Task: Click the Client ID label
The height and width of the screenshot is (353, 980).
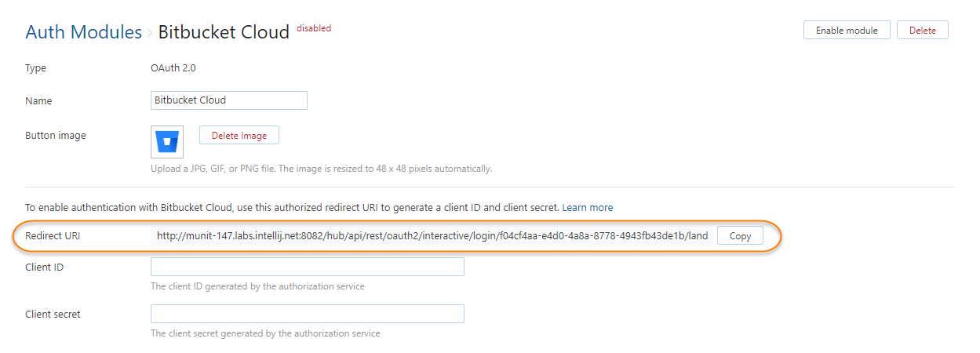Action: [45, 267]
